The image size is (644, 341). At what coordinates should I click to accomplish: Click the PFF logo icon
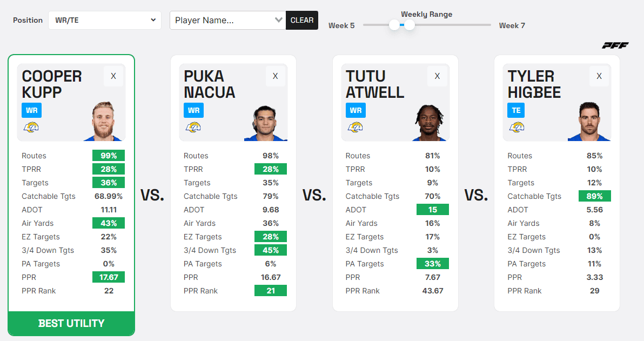tap(615, 45)
